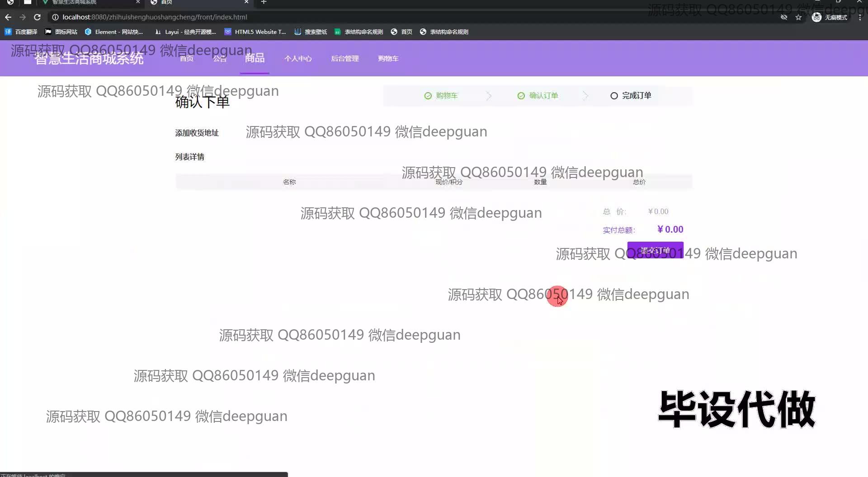The width and height of the screenshot is (868, 477).
Task: Open 百度翻译 bookmark
Action: tap(21, 32)
